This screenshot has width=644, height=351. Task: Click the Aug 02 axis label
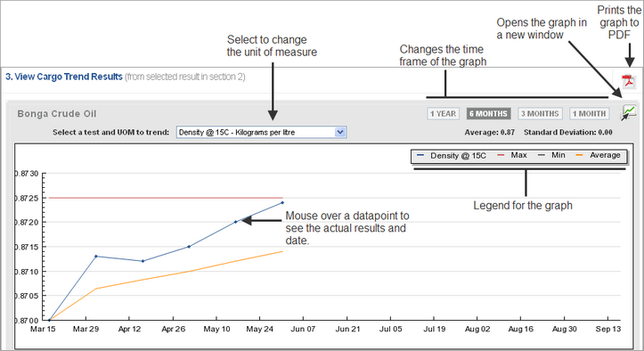coord(477,330)
